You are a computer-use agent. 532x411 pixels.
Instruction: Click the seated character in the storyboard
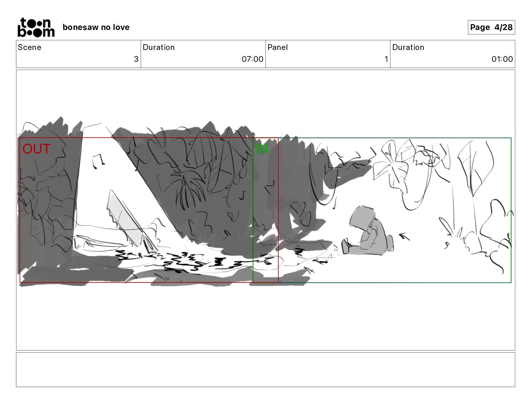tap(368, 230)
